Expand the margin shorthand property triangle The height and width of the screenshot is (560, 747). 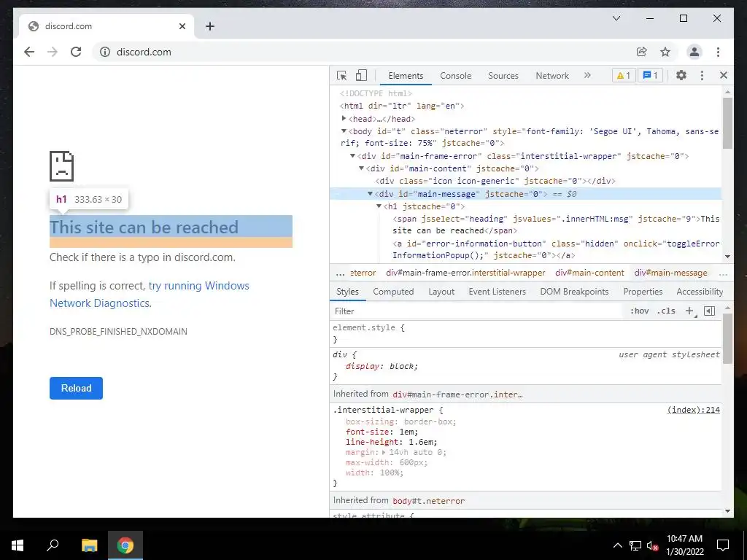pos(384,452)
